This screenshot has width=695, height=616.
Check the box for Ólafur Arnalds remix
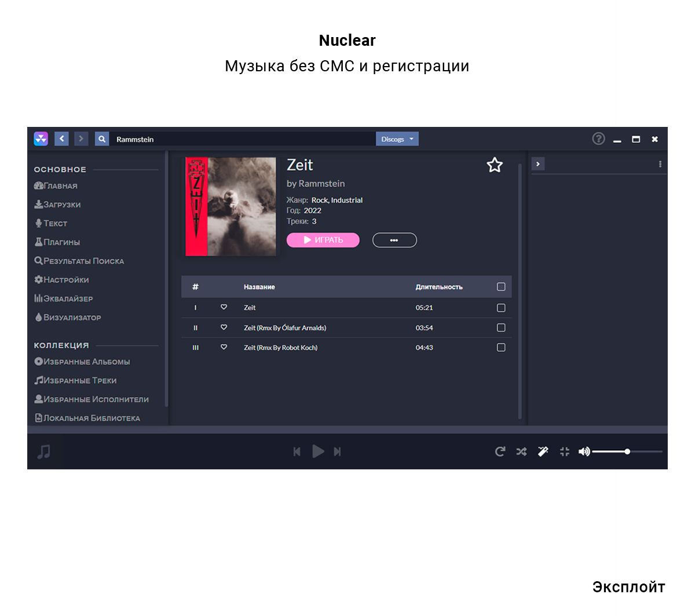[501, 327]
